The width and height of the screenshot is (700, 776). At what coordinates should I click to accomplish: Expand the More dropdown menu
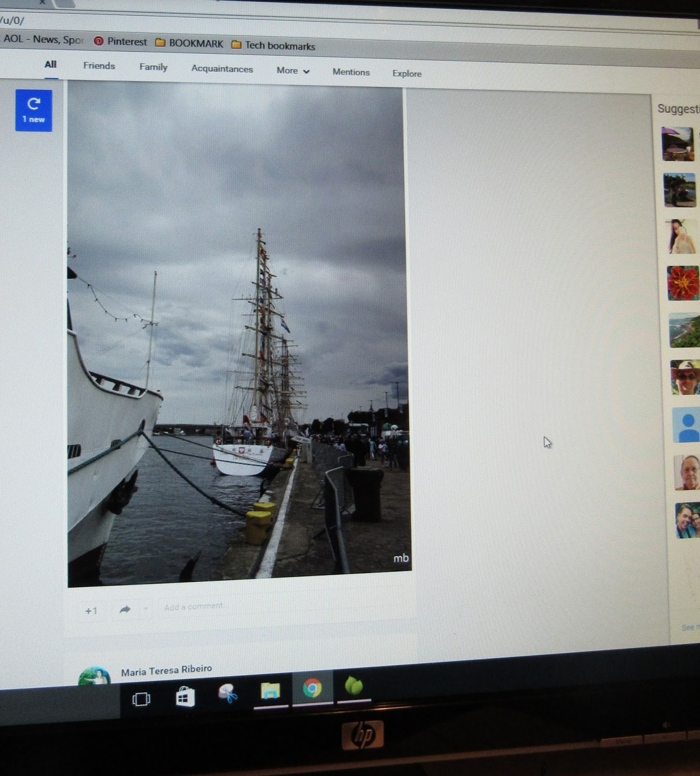click(293, 71)
